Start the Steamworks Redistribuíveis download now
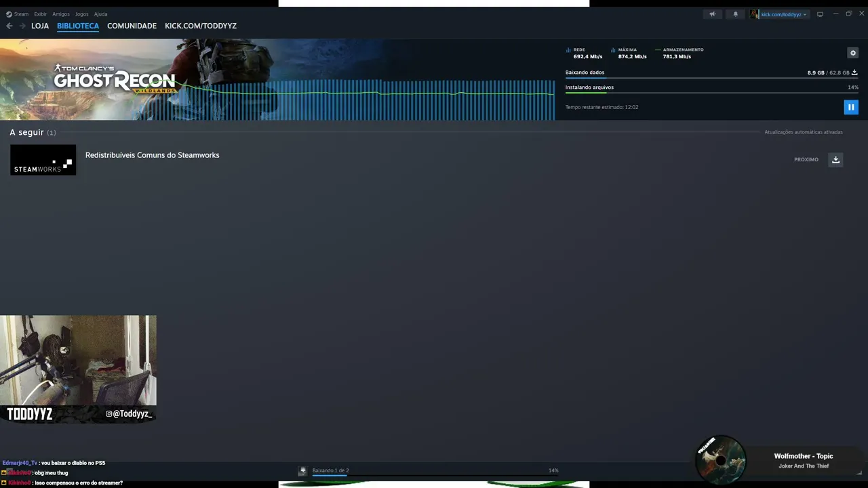Image resolution: width=868 pixels, height=488 pixels. [x=835, y=160]
